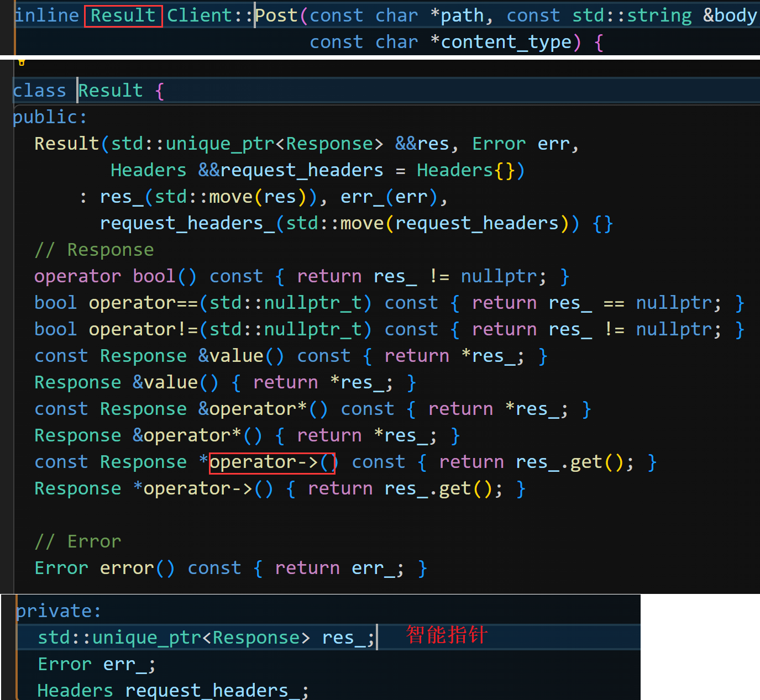The width and height of the screenshot is (760, 700).
Task: Click 'operator!=' in the nullptr_t comparison line
Action: pyautogui.click(x=143, y=329)
